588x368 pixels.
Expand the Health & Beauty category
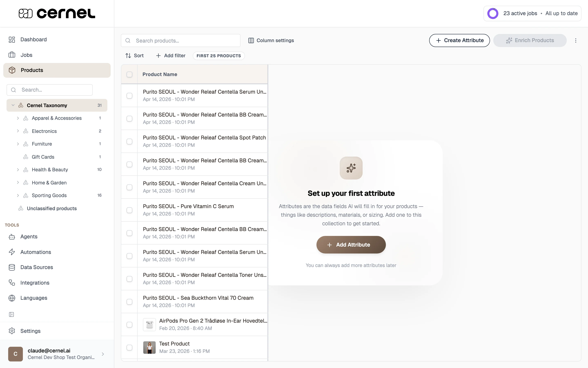tap(18, 170)
